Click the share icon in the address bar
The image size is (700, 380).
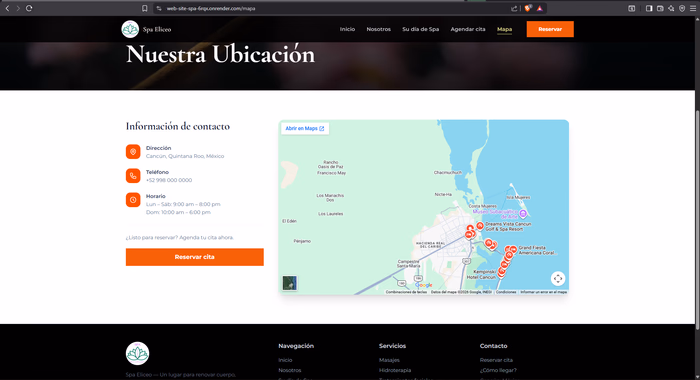pyautogui.click(x=514, y=8)
